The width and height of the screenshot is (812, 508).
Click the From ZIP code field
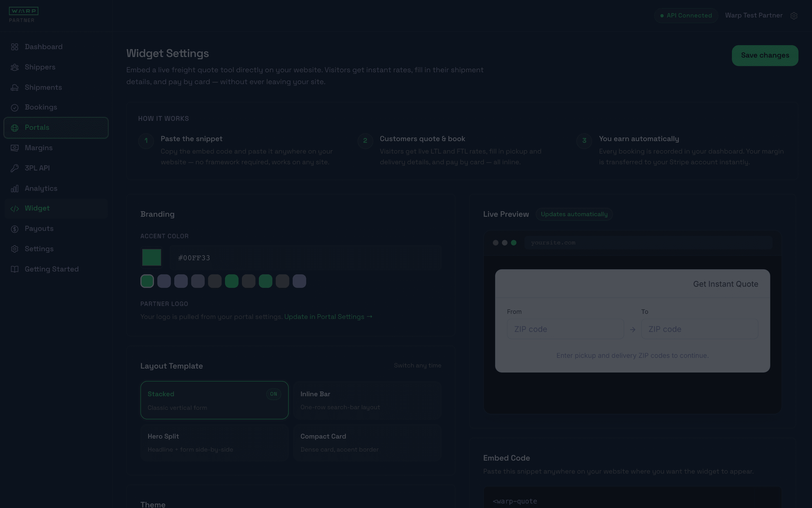coord(565,329)
